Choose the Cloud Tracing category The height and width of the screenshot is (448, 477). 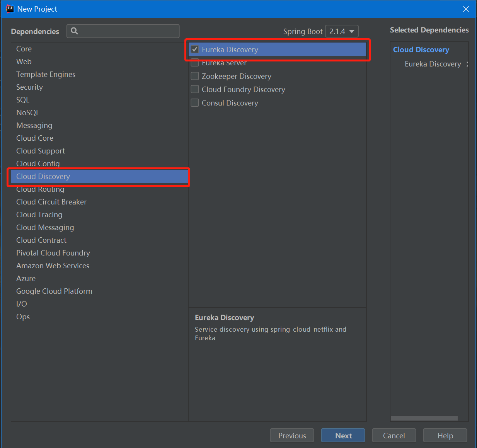(100, 215)
